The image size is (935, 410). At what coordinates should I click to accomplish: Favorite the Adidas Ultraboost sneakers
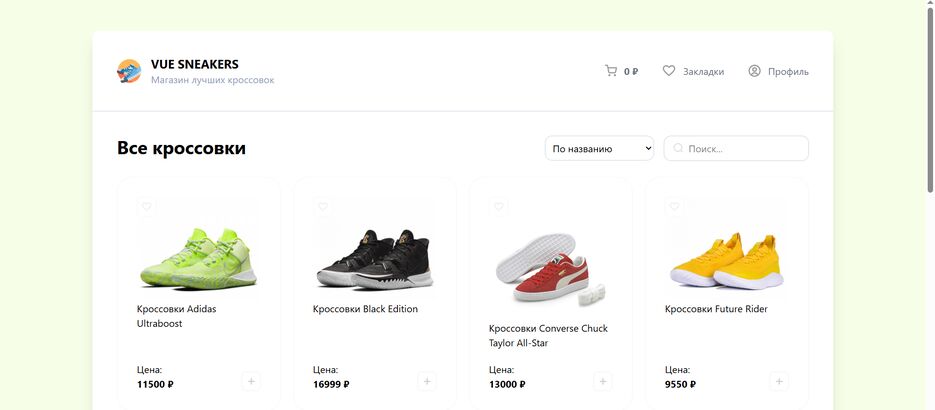click(147, 207)
